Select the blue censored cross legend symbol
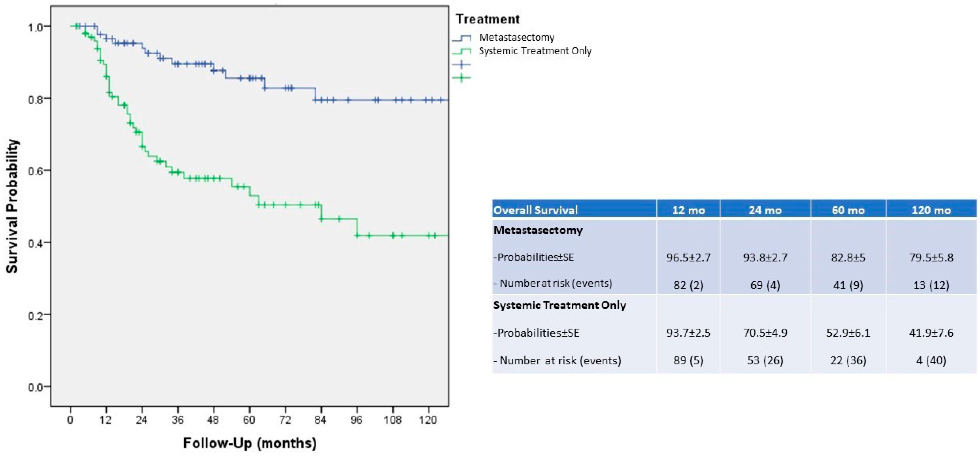The width and height of the screenshot is (980, 457). click(x=461, y=64)
